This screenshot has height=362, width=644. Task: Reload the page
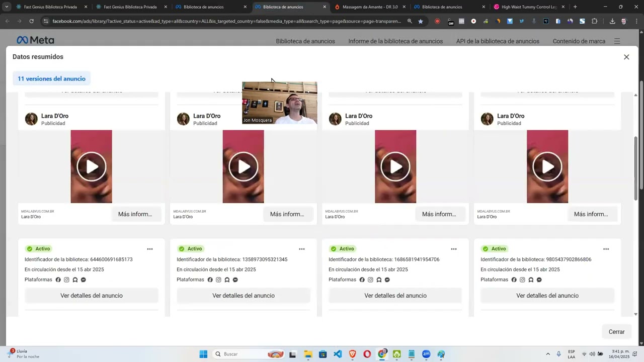click(31, 21)
